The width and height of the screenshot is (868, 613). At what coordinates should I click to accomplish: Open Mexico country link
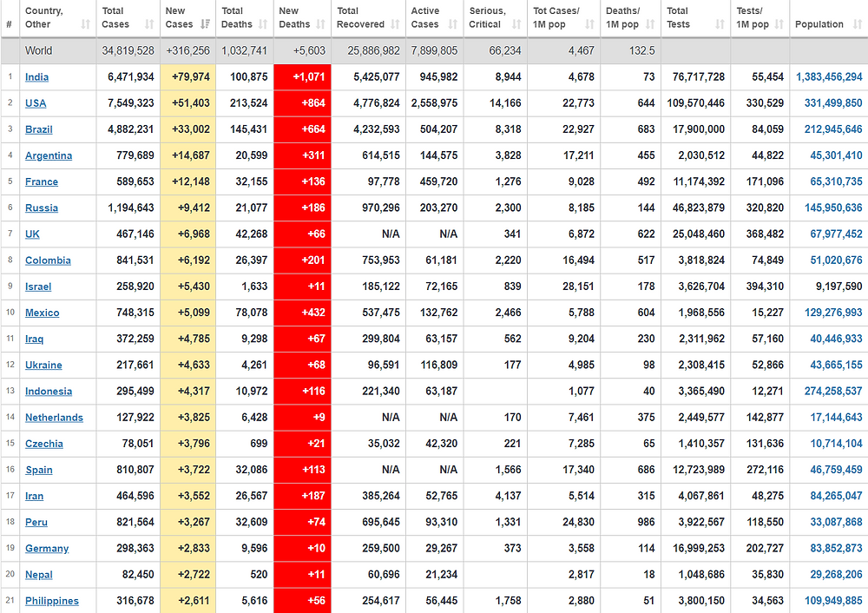(42, 313)
